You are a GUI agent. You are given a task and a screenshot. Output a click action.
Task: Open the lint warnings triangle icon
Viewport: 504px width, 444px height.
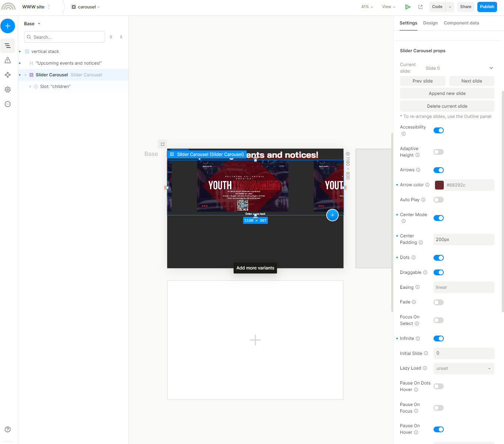click(x=8, y=60)
